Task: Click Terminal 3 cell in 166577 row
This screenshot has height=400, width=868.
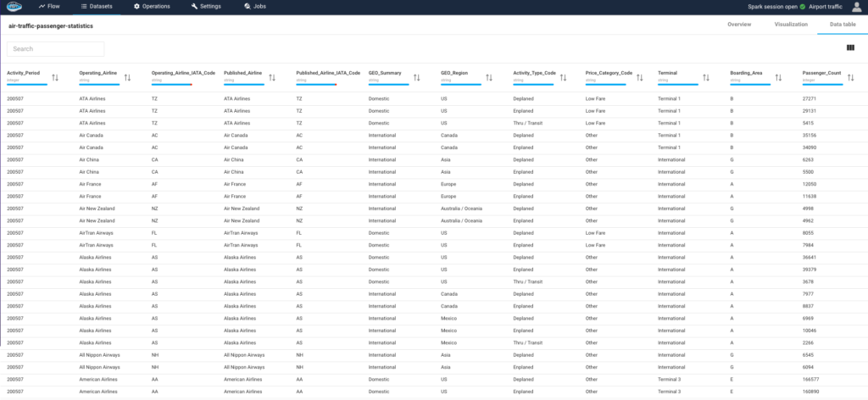Action: (x=670, y=379)
